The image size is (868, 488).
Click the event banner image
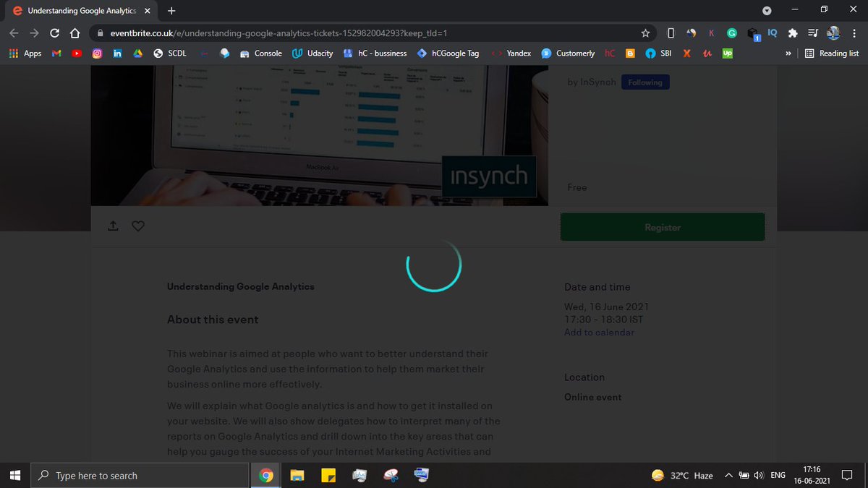pos(320,136)
